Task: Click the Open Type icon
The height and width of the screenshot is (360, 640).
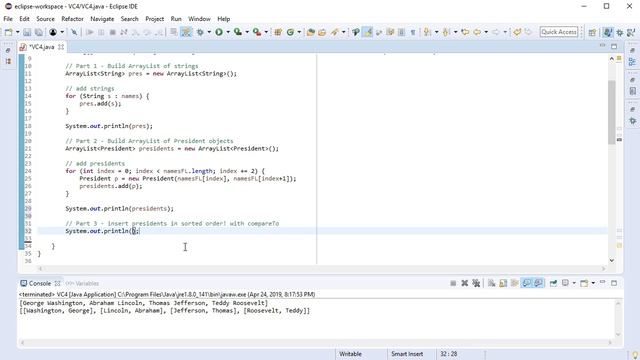Action: (x=311, y=32)
